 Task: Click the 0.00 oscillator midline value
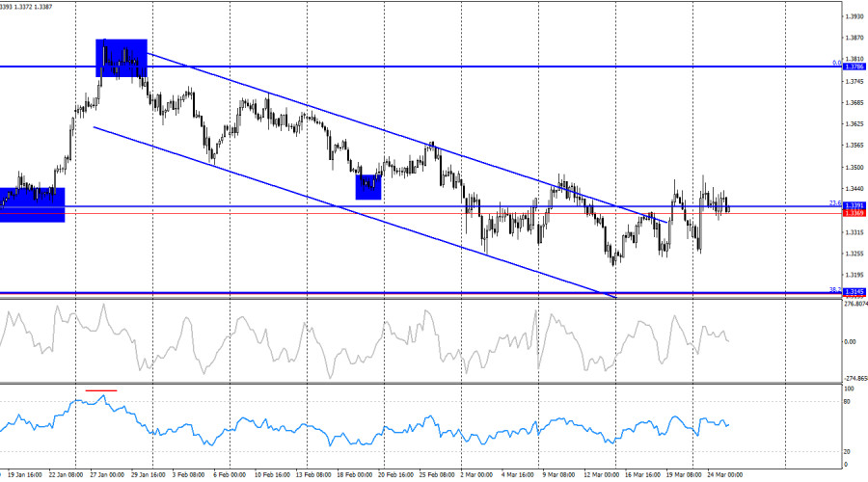click(x=850, y=342)
